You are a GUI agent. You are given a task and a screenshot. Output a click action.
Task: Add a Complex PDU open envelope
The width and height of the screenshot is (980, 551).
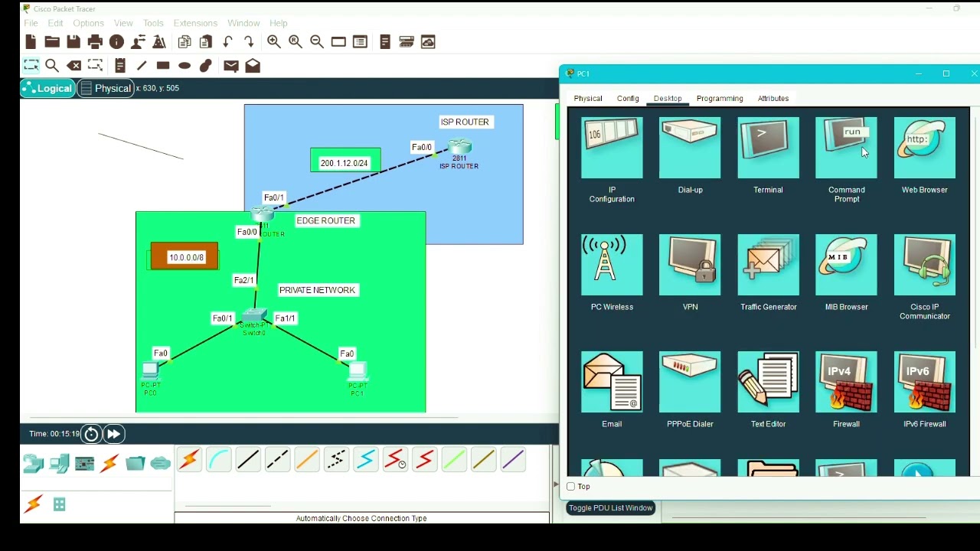pyautogui.click(x=253, y=66)
